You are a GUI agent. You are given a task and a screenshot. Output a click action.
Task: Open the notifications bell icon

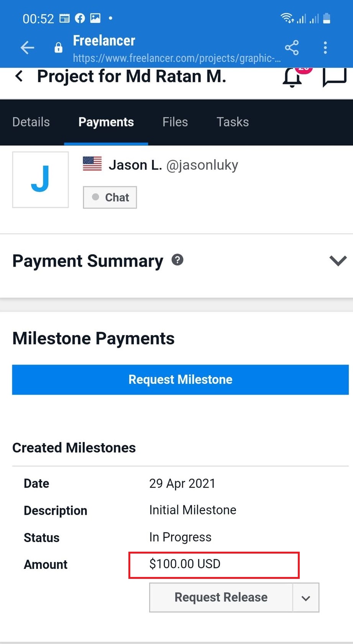[292, 77]
